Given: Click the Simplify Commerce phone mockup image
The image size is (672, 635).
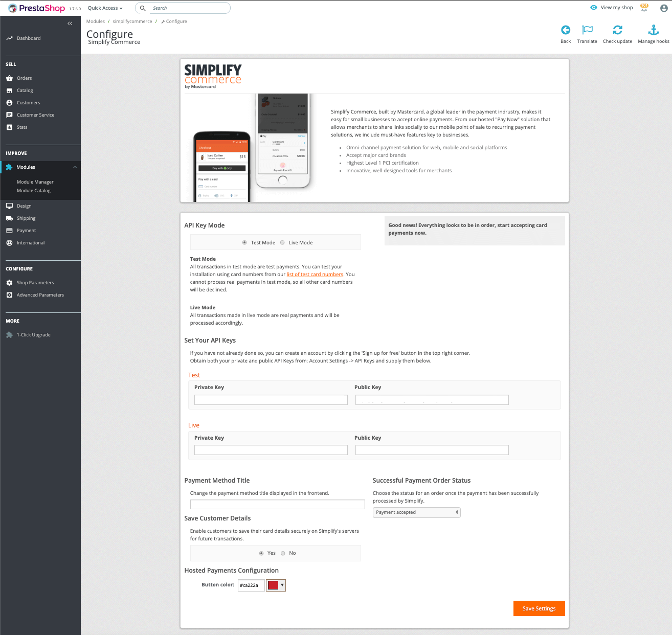Looking at the screenshot, I should [x=252, y=148].
